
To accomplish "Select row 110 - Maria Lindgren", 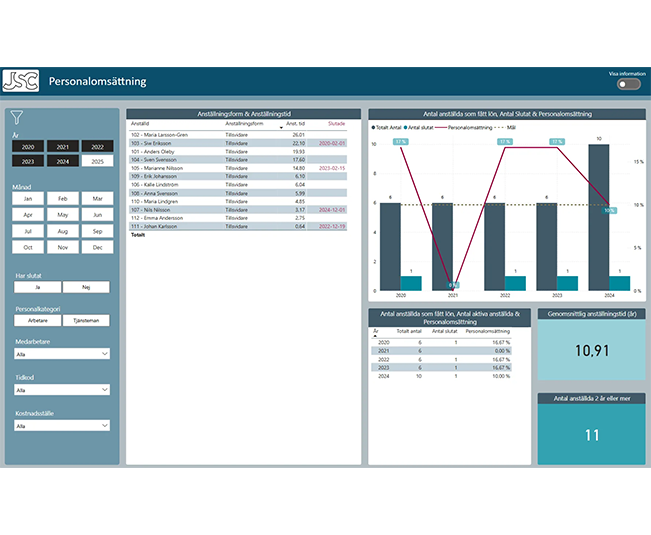I will [x=238, y=201].
